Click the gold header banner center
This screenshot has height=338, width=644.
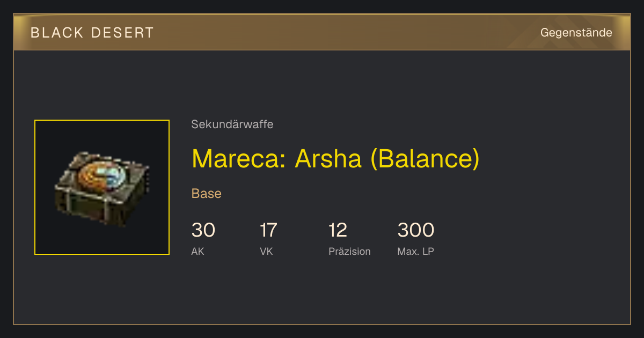[x=322, y=32]
